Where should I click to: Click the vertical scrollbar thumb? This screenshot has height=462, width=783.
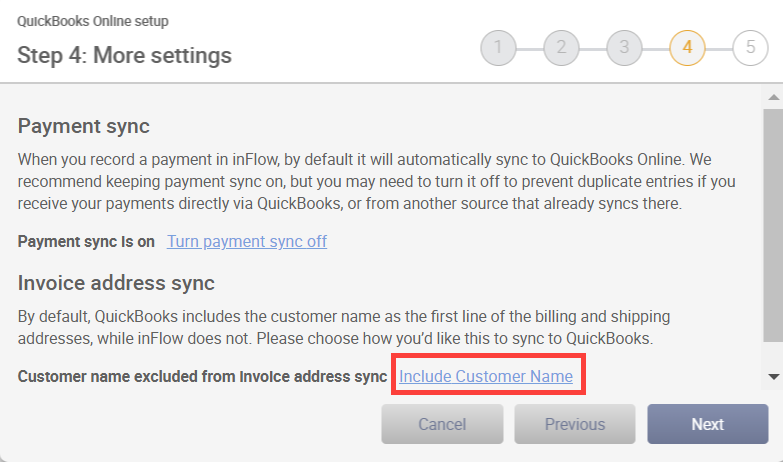click(774, 226)
